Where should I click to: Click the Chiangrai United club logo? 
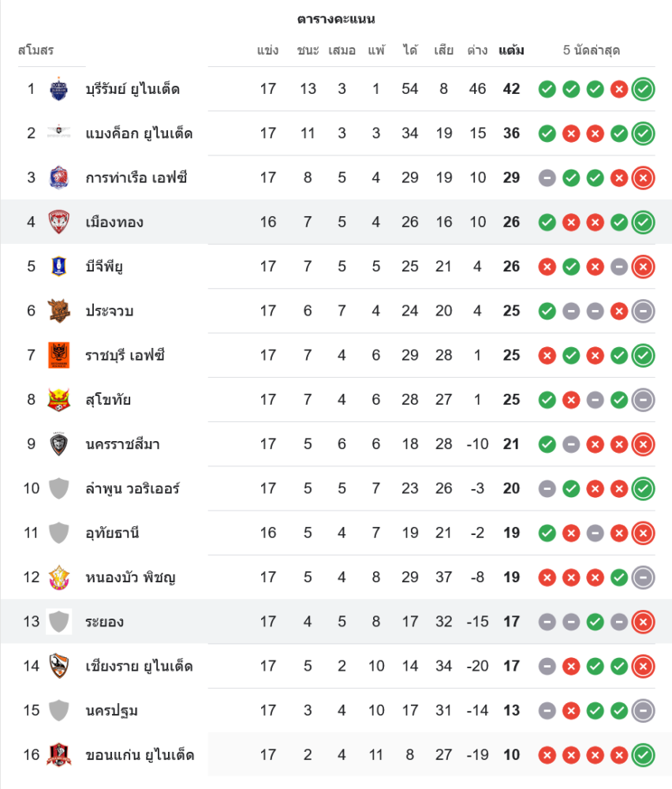click(59, 666)
